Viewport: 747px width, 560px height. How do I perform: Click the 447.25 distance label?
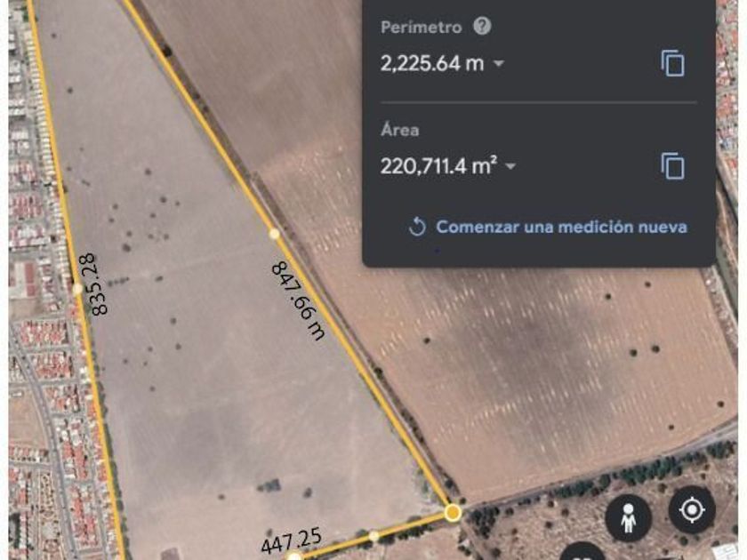coord(292,541)
